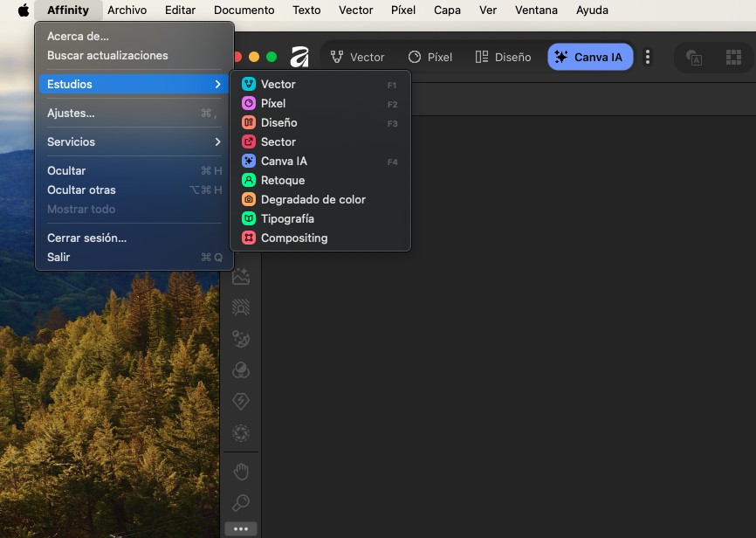The image size is (756, 538).
Task: Switch to the Canva IA studio tab
Action: point(590,57)
